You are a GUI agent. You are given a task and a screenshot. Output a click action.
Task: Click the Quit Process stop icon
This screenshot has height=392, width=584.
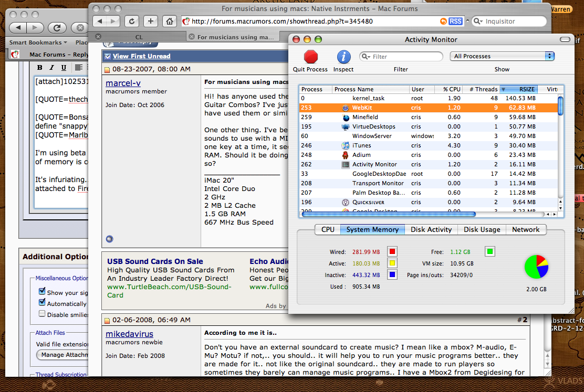[x=310, y=57]
